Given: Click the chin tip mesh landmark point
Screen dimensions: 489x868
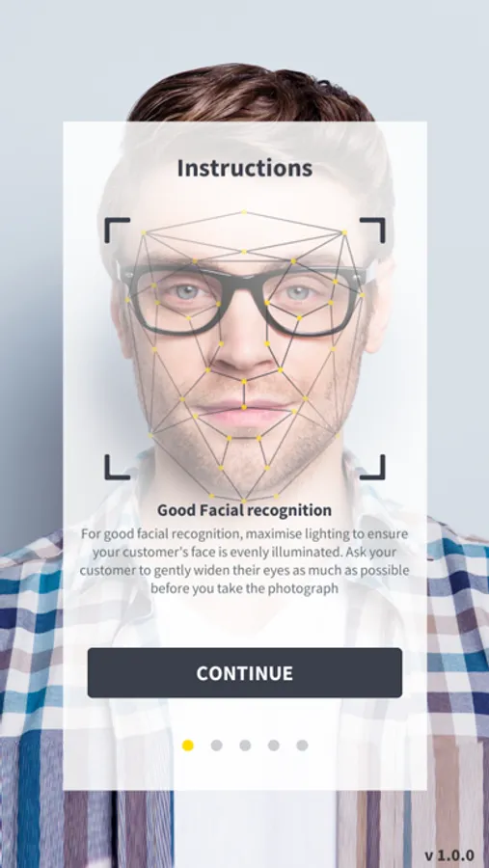Looking at the screenshot, I should coord(244,500).
